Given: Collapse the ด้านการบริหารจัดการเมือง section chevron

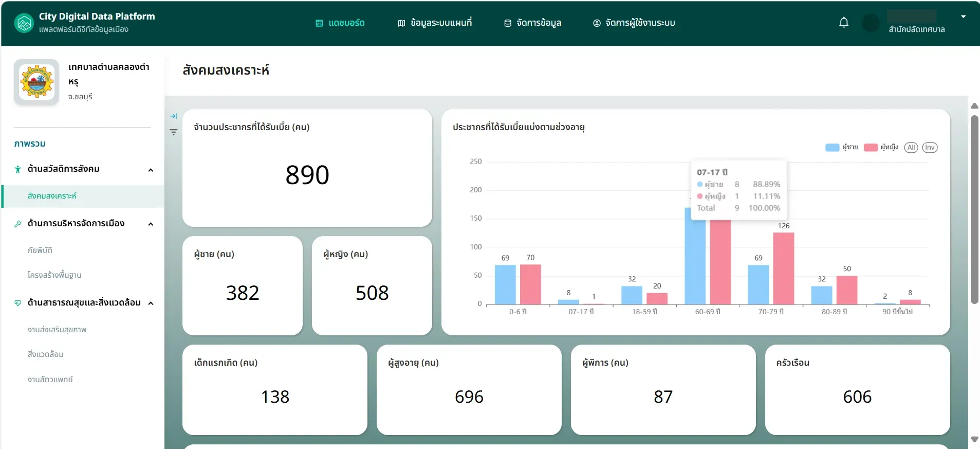Looking at the screenshot, I should pos(151,224).
